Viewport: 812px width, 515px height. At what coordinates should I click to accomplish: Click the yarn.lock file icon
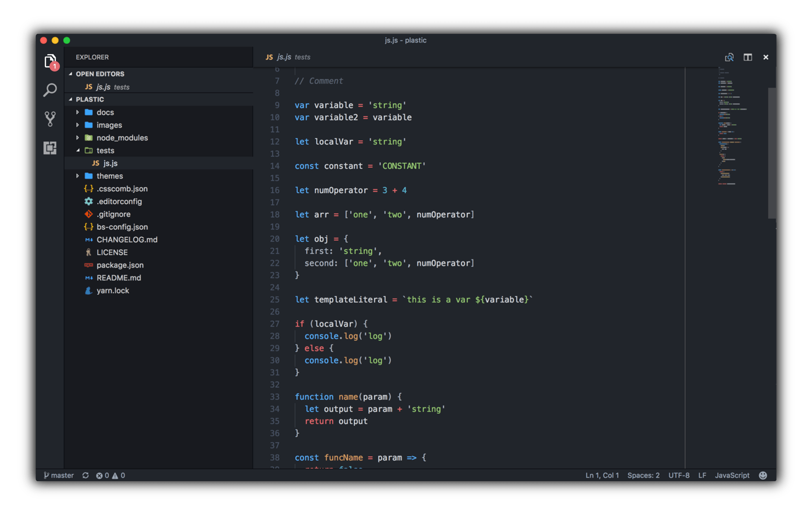click(x=89, y=290)
